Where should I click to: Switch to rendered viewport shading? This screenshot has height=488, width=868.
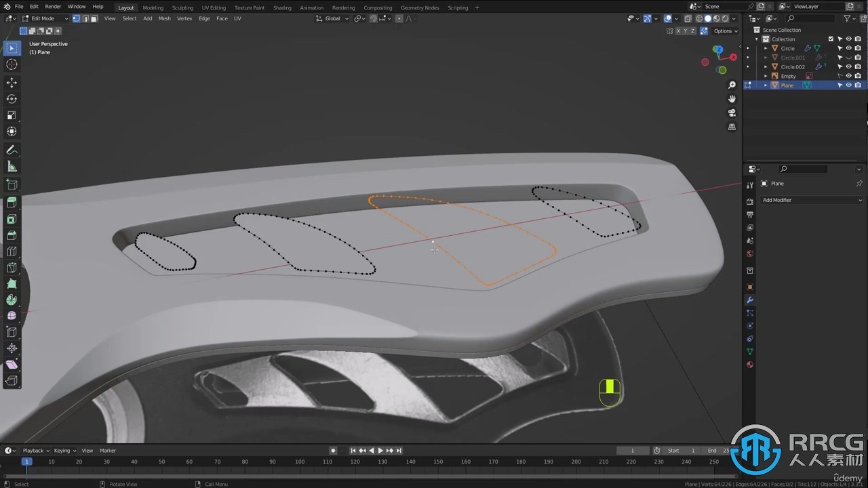[725, 18]
